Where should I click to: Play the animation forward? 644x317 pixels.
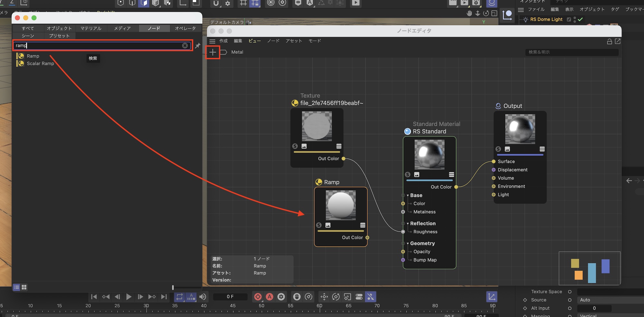pos(129,297)
